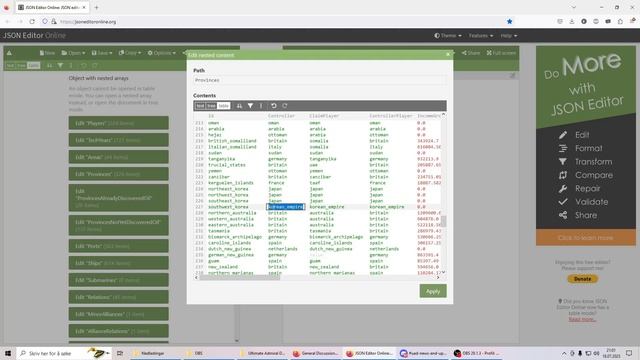Click Edit "Ports" nested array button
This screenshot has width=640, height=360.
tap(118, 246)
